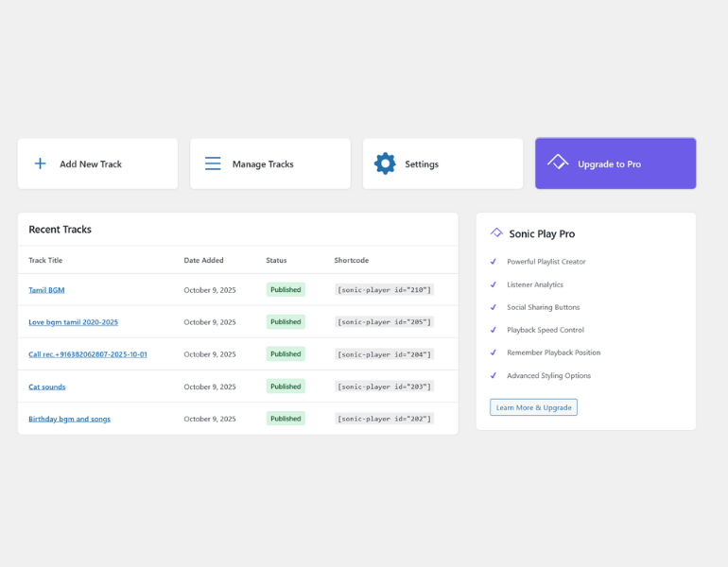728x567 pixels.
Task: Open Birthday bgm and songs track
Action: (69, 419)
